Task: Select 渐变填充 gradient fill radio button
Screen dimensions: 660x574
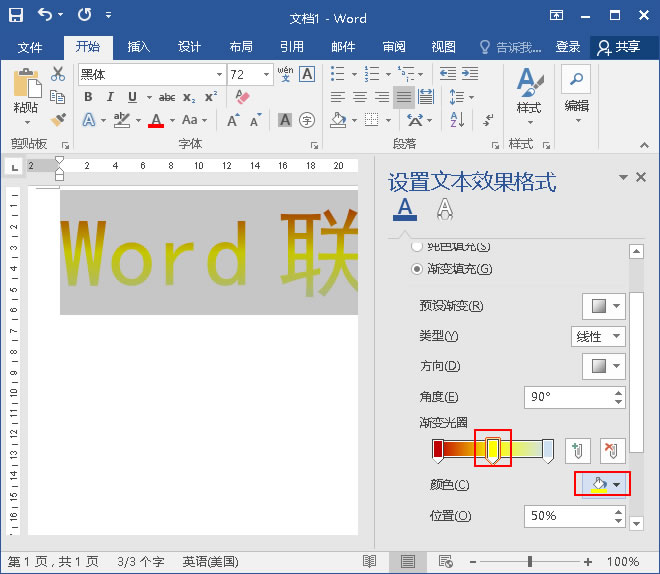Action: [417, 269]
